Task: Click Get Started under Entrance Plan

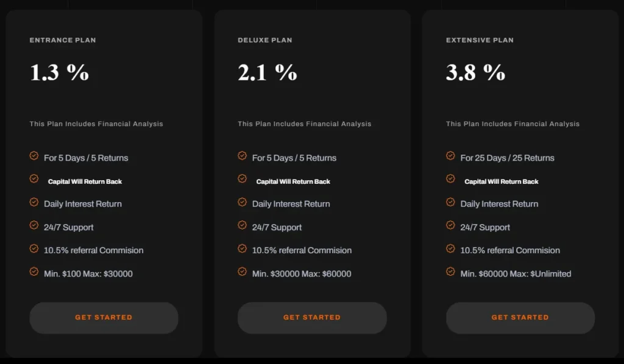Action: pyautogui.click(x=104, y=318)
